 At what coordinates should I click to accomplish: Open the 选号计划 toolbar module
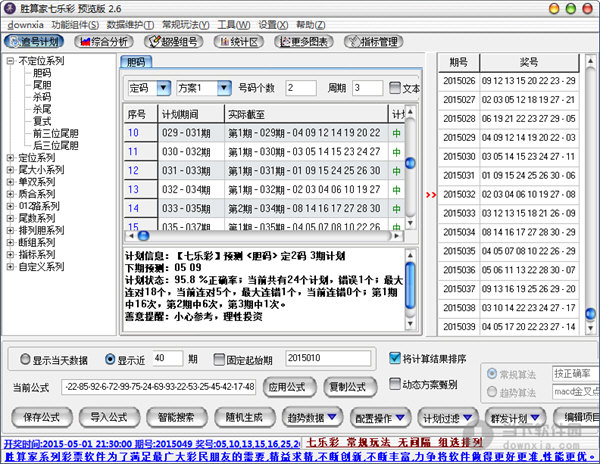click(x=34, y=42)
